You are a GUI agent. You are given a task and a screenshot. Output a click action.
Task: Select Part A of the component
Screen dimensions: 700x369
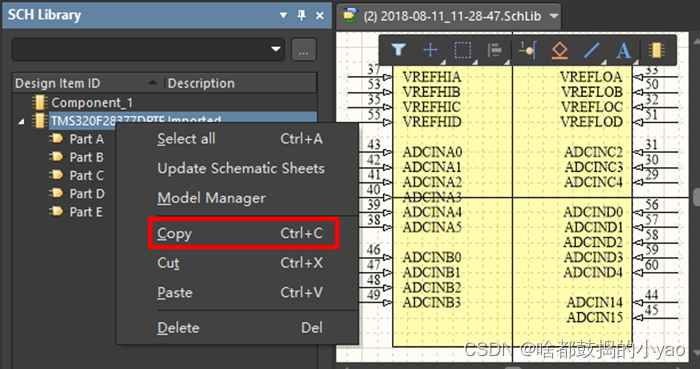[87, 139]
